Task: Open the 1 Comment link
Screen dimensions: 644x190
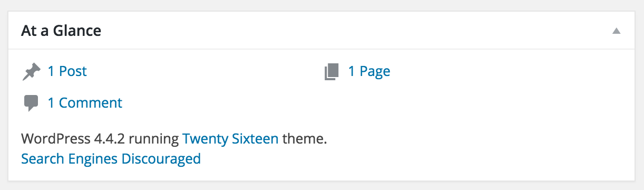Action: tap(85, 102)
